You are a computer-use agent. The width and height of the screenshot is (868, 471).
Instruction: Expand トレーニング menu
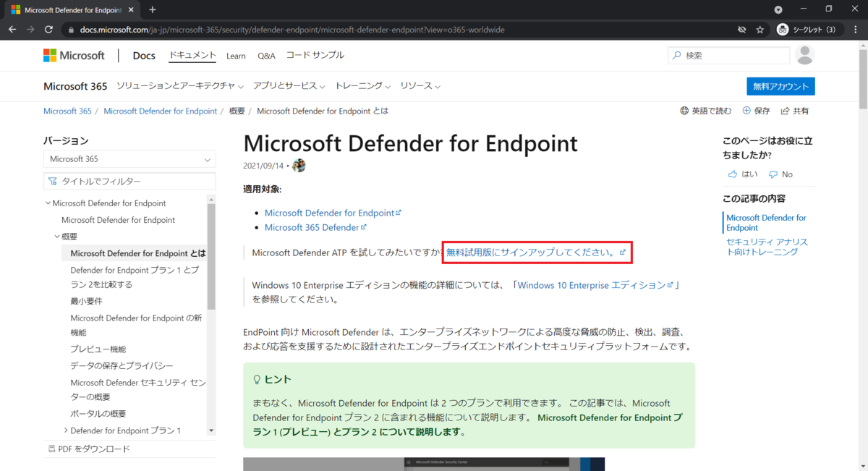pyautogui.click(x=362, y=86)
